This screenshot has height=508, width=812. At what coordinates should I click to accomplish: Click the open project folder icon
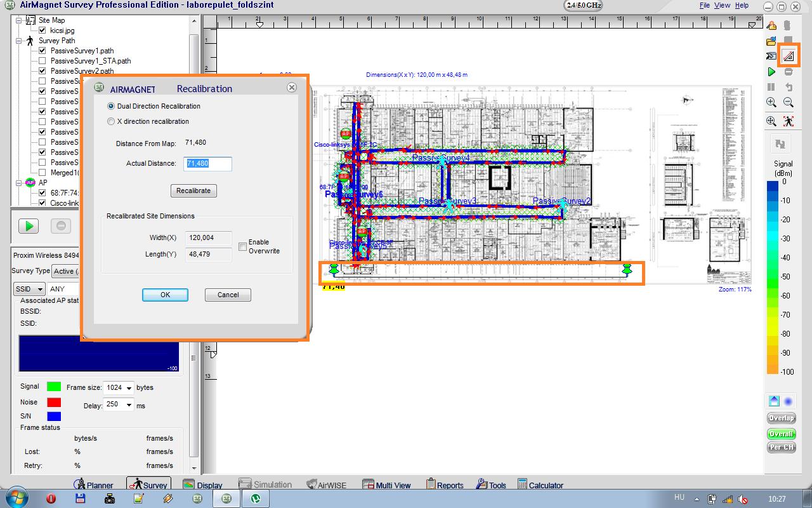coord(771,41)
